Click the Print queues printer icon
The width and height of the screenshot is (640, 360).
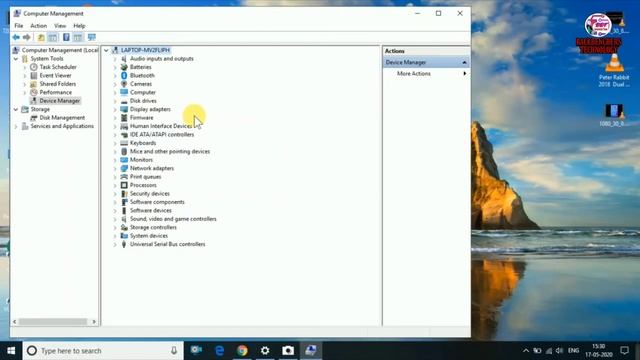(124, 177)
